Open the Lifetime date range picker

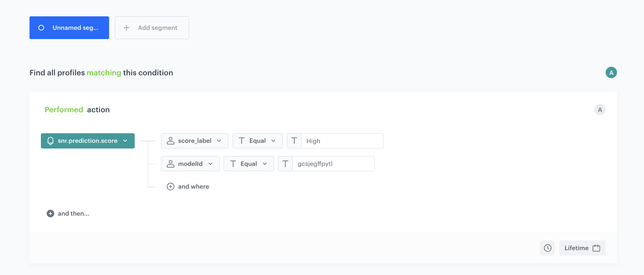pos(582,248)
